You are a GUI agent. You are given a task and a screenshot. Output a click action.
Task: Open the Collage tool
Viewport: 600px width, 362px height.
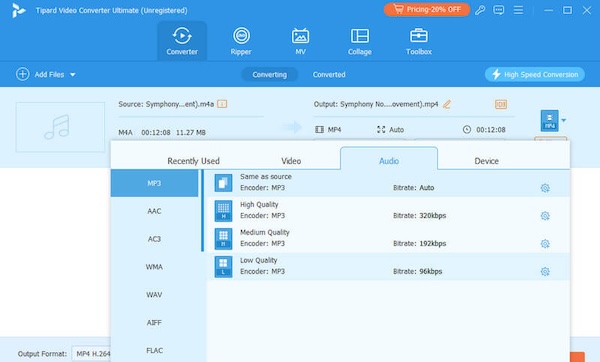point(360,41)
